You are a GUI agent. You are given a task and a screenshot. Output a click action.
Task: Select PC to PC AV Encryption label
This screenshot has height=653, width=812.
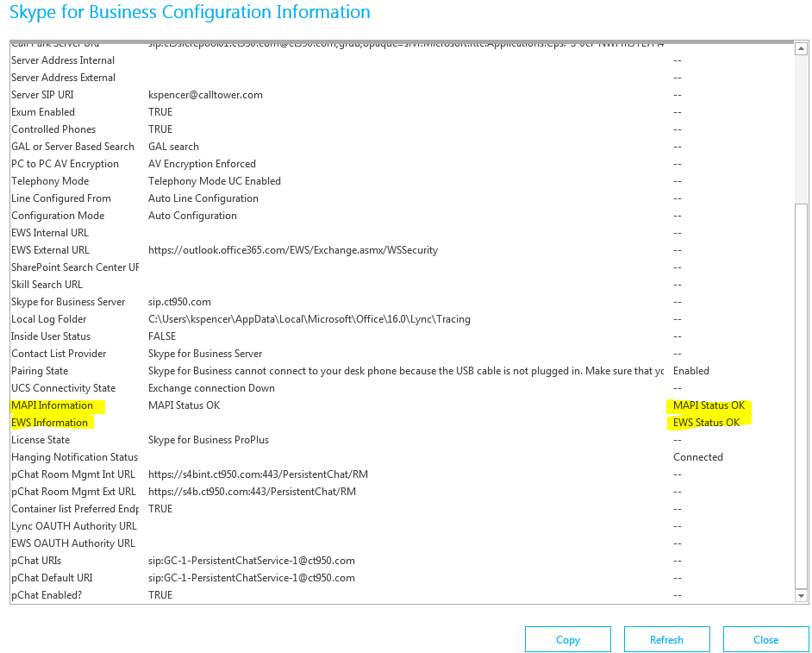(65, 164)
